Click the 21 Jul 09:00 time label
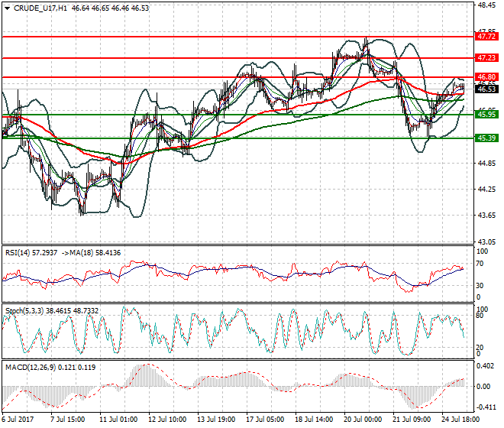Viewport: 504px width, 428px height. [412, 420]
